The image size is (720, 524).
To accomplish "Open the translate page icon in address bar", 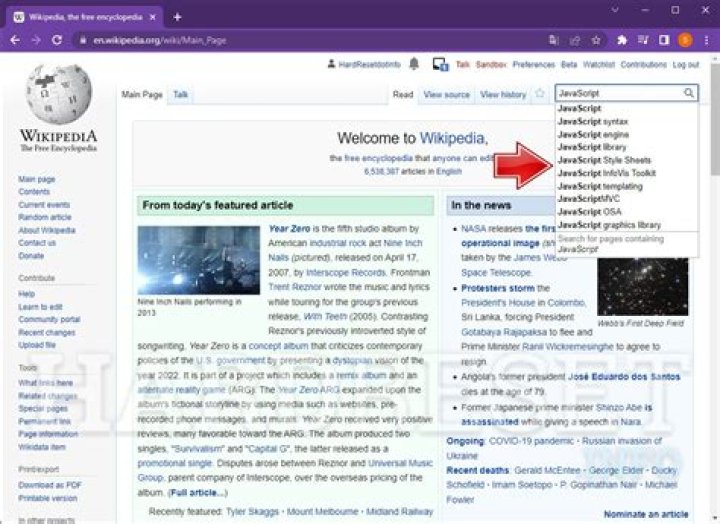I will tap(554, 40).
